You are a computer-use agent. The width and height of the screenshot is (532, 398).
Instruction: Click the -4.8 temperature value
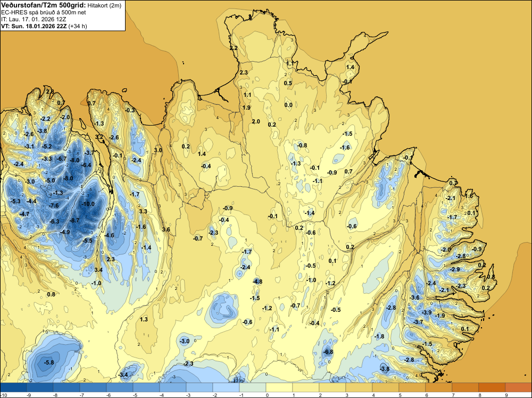[257, 281]
